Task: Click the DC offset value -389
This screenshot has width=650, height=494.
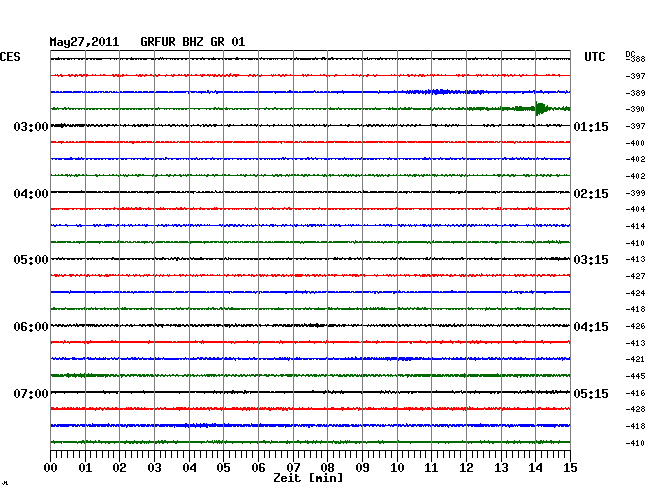Action: coord(635,93)
